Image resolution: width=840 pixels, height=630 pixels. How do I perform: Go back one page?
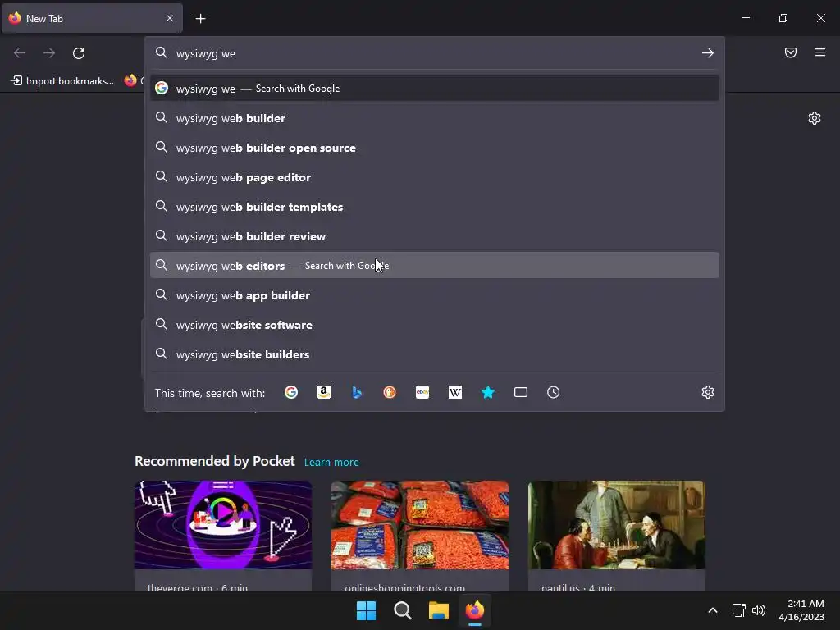tap(20, 53)
